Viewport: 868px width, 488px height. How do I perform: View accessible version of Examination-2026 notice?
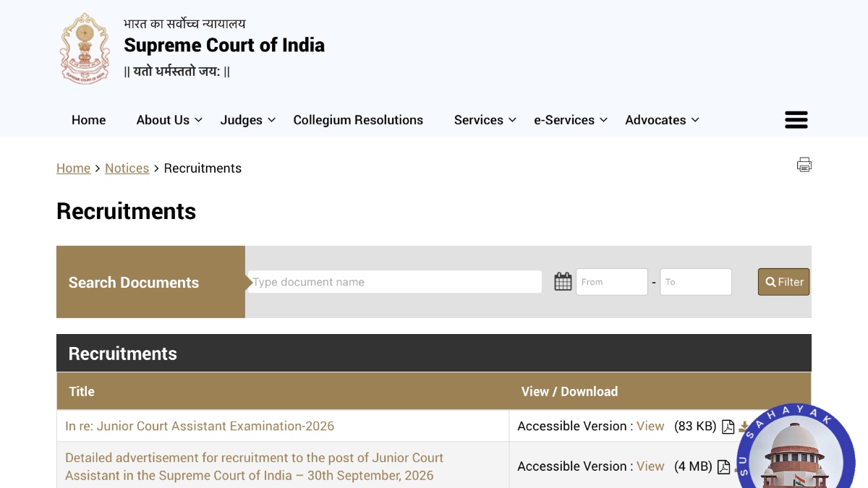(650, 427)
